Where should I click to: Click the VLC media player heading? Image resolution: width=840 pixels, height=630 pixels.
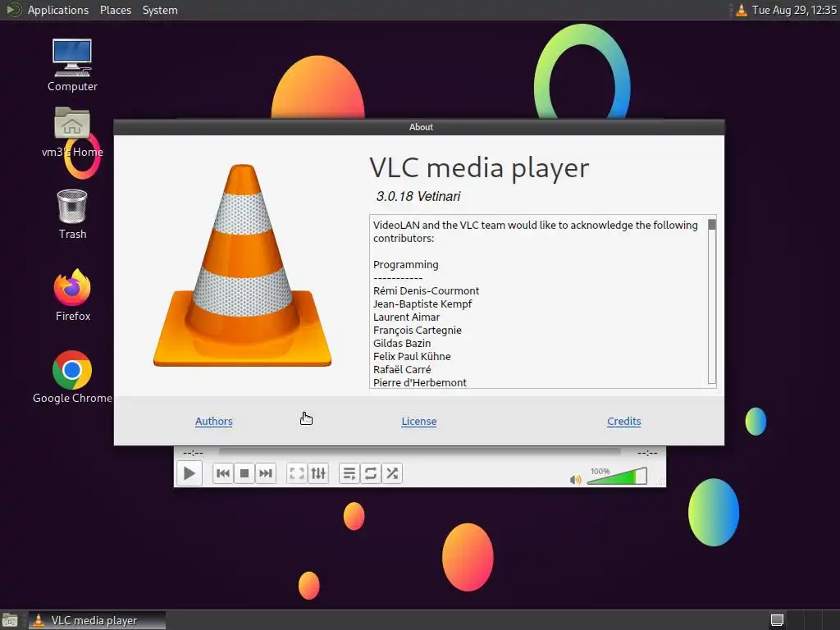479,168
